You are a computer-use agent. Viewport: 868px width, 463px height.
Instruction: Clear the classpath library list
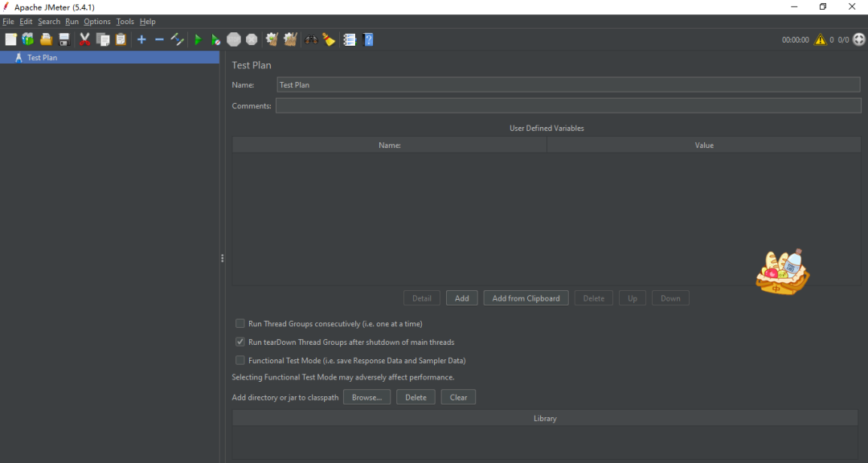pos(458,397)
